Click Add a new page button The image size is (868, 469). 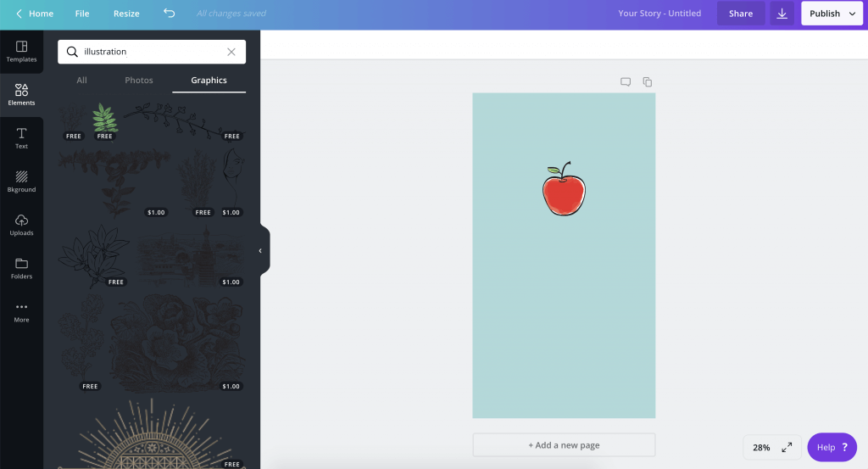[x=564, y=445]
